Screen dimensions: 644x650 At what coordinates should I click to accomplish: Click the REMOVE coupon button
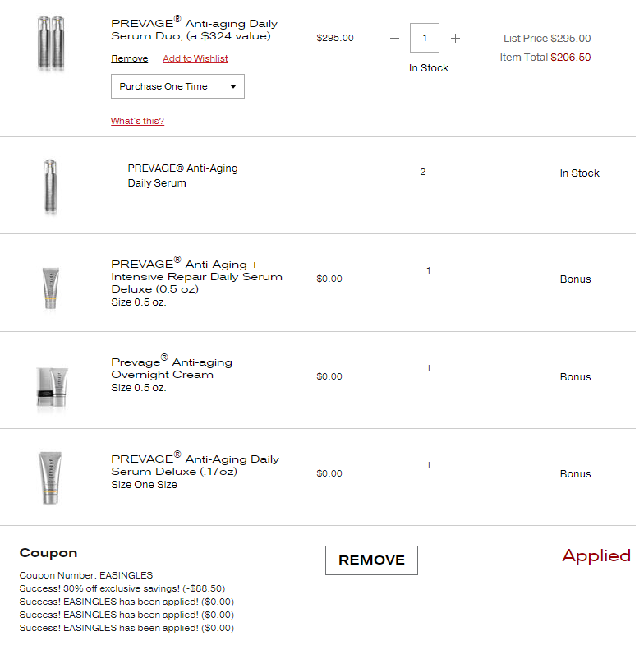(371, 560)
